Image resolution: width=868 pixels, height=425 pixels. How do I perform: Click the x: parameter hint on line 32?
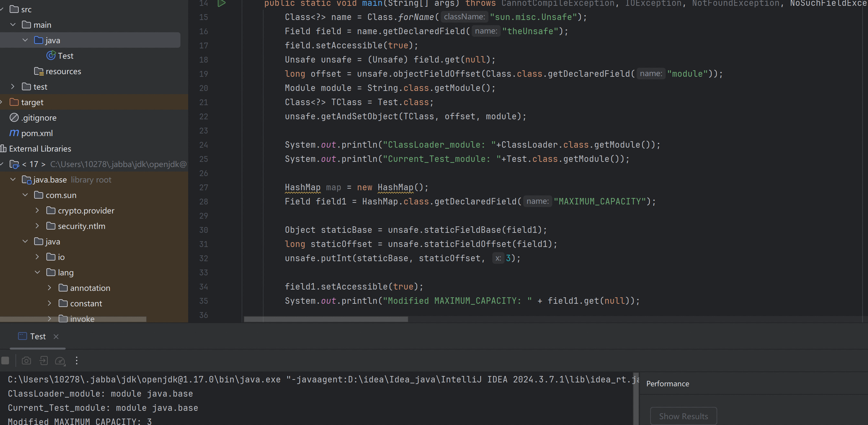[498, 258]
